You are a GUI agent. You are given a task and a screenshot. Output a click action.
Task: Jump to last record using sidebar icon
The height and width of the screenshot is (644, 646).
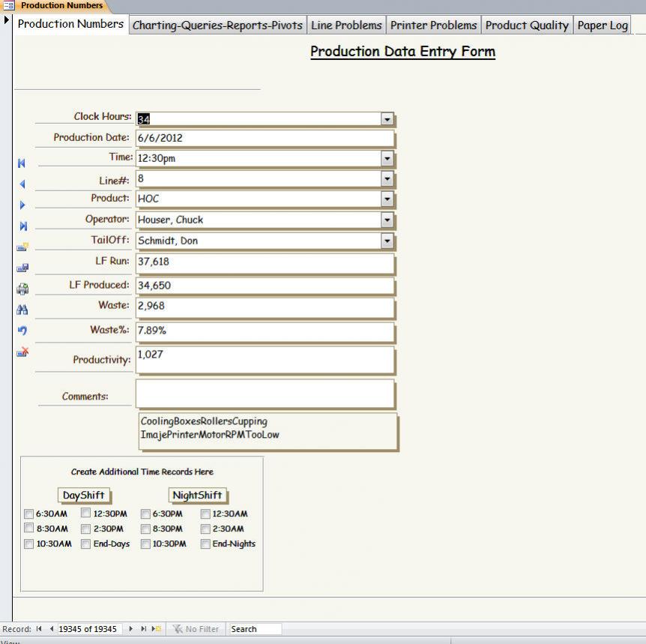pyautogui.click(x=23, y=226)
